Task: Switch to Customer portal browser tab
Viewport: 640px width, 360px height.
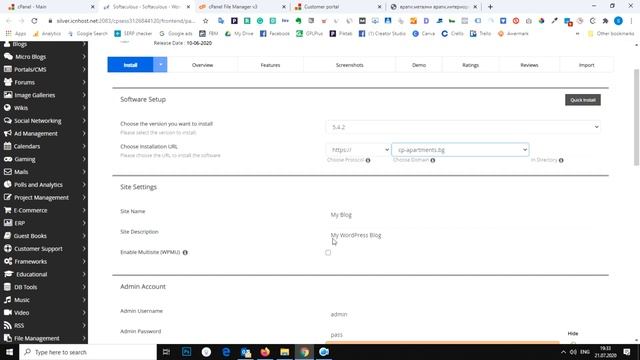Action: (x=338, y=7)
